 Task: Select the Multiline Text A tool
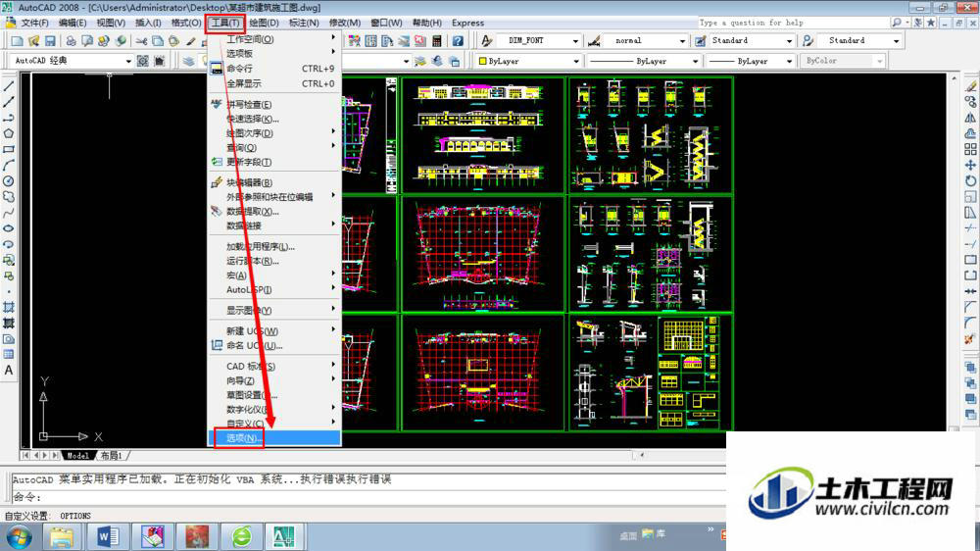[x=9, y=371]
